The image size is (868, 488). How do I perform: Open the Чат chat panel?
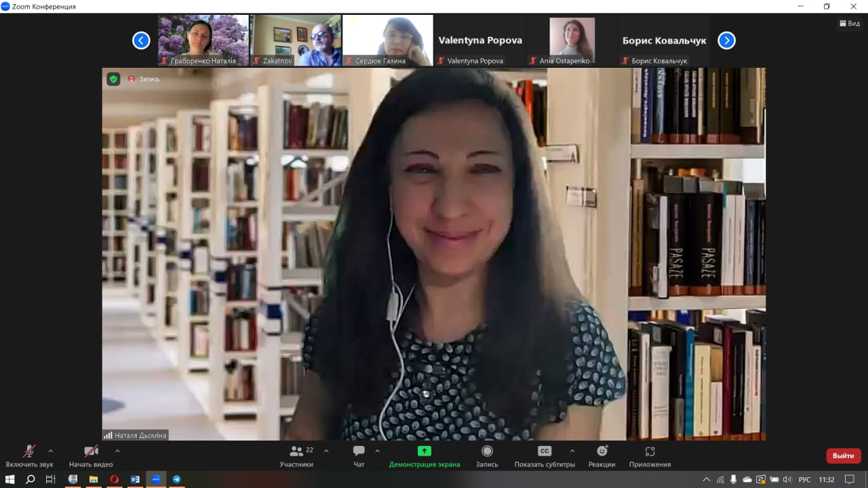point(359,456)
